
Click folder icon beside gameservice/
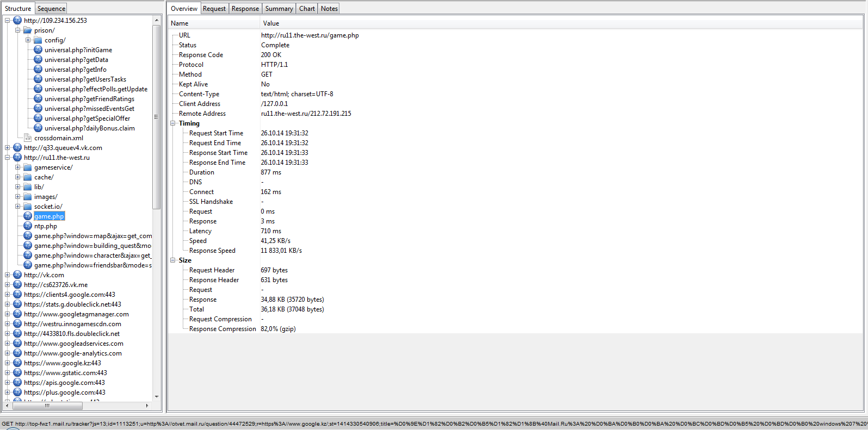click(28, 167)
